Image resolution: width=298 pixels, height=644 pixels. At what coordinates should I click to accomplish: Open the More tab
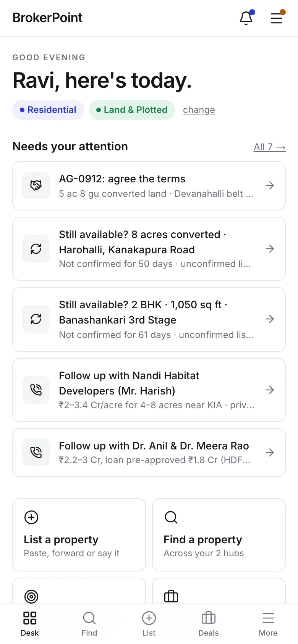268,624
